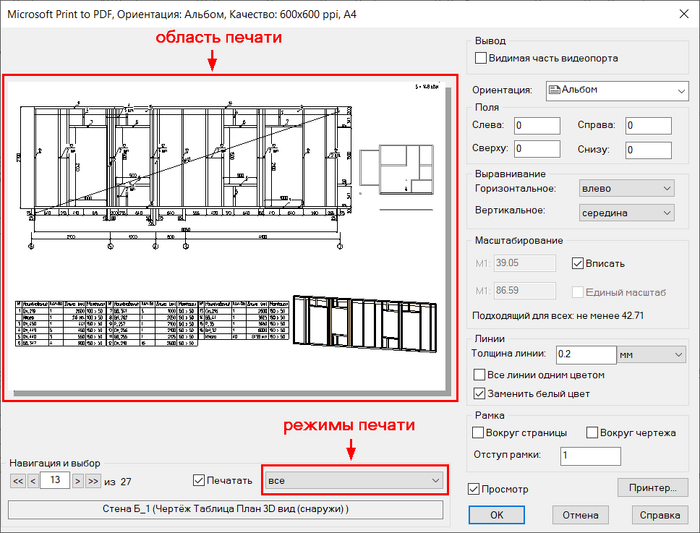This screenshot has height=533, width=700.
Task: Close the print dialog window
Action: (x=684, y=14)
